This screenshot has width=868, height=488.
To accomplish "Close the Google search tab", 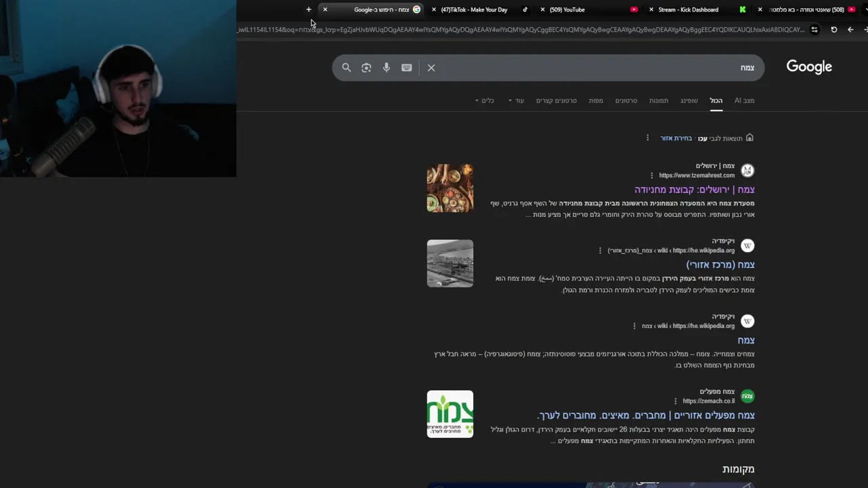I will [x=325, y=9].
